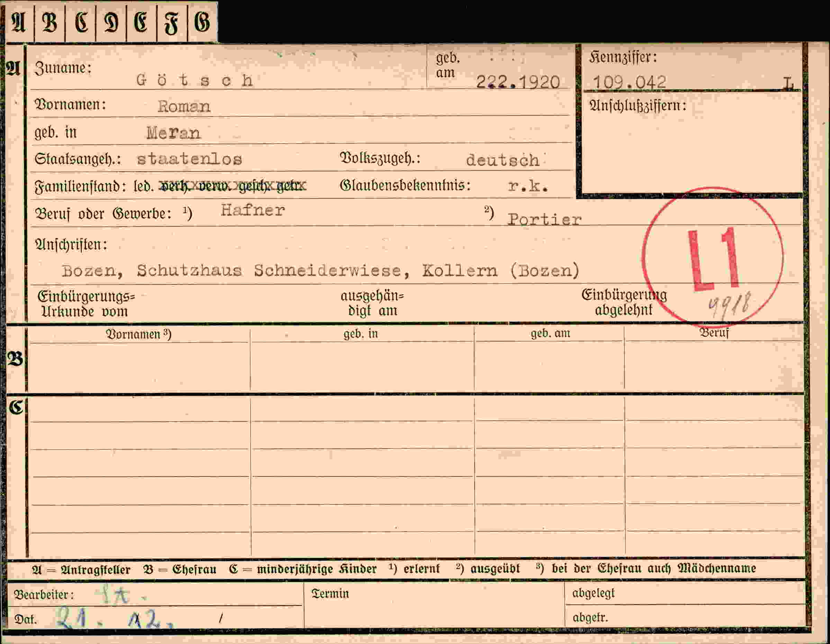Select index tab letter A at top
Viewport: 830px width, 644px height.
(x=19, y=22)
